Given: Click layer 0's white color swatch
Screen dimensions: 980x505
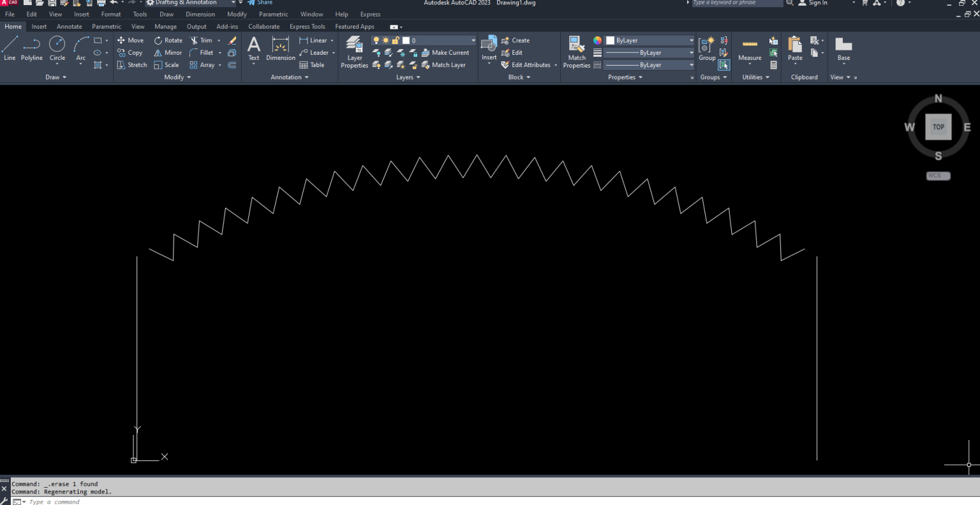Looking at the screenshot, I should click(x=406, y=40).
